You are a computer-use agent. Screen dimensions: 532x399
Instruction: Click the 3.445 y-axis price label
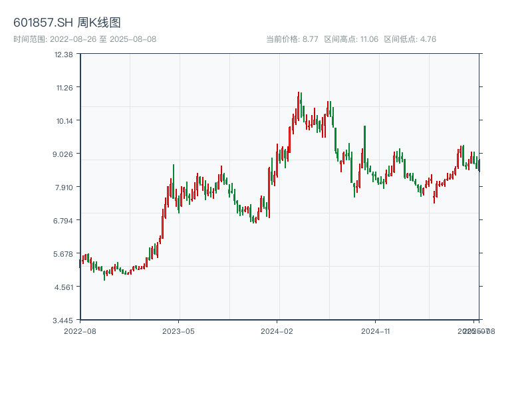tap(64, 320)
